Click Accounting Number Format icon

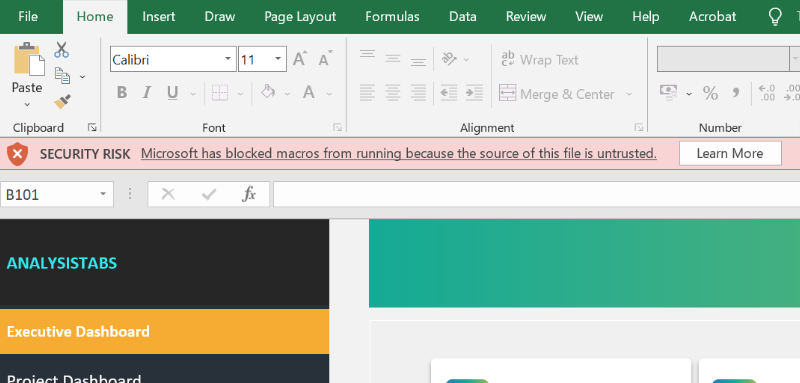click(668, 93)
